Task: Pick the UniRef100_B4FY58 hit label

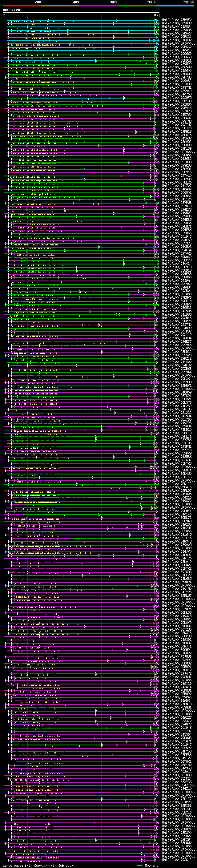Action: click(177, 751)
